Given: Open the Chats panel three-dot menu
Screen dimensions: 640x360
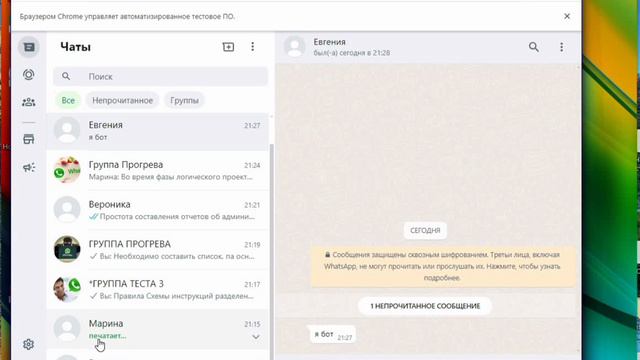Looking at the screenshot, I should (x=253, y=47).
